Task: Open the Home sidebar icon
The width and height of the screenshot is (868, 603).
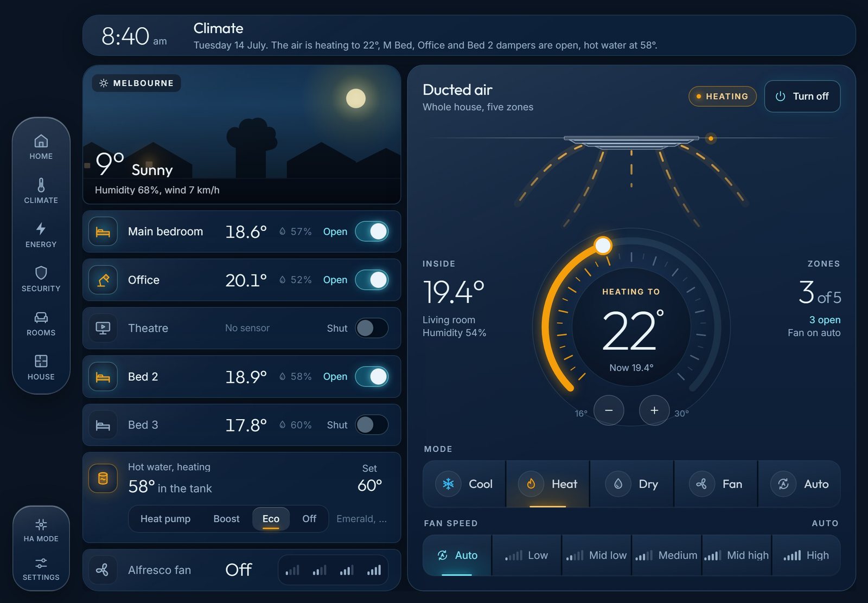Action: pyautogui.click(x=41, y=147)
